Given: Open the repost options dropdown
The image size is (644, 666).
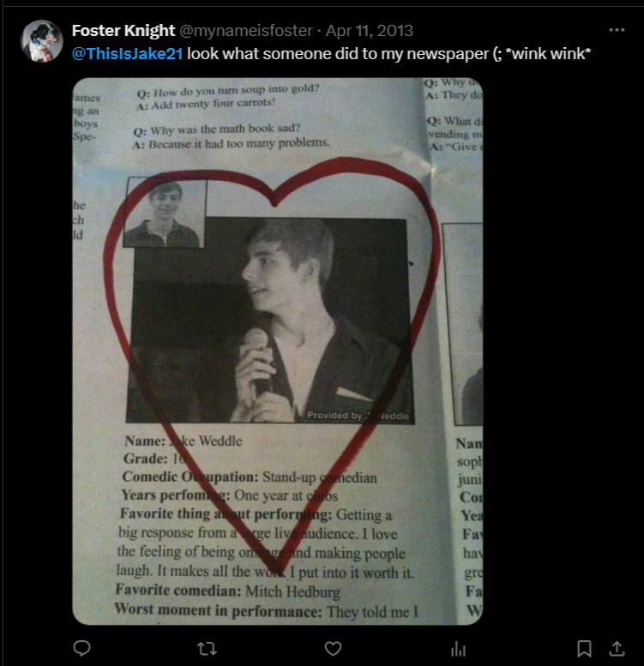Looking at the screenshot, I should 208,649.
